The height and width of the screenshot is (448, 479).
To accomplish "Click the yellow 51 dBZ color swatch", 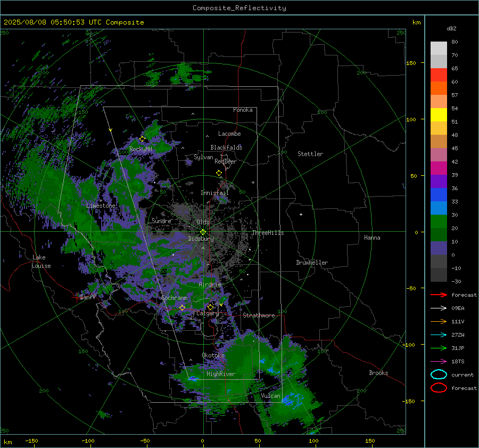I will click(439, 115).
